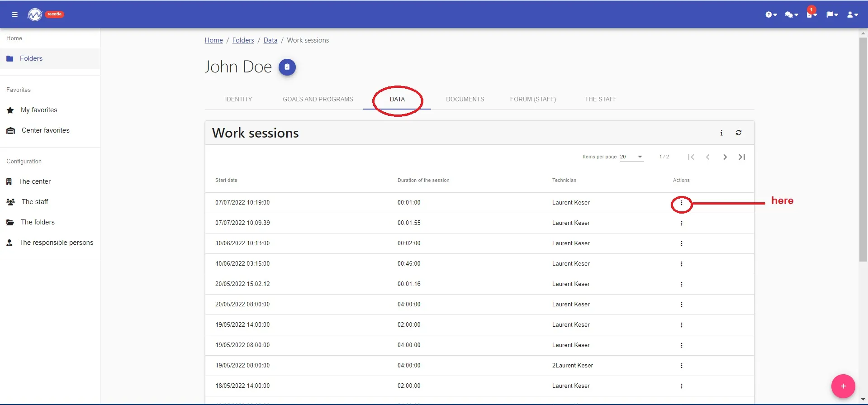Follow the Data breadcrumb link

[x=270, y=40]
